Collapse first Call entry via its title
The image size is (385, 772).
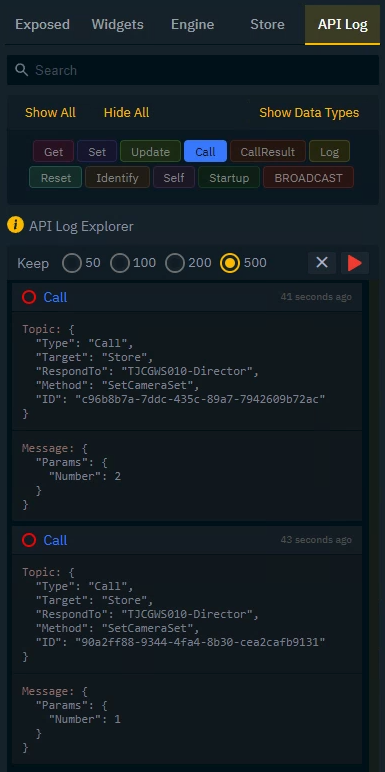coord(55,297)
